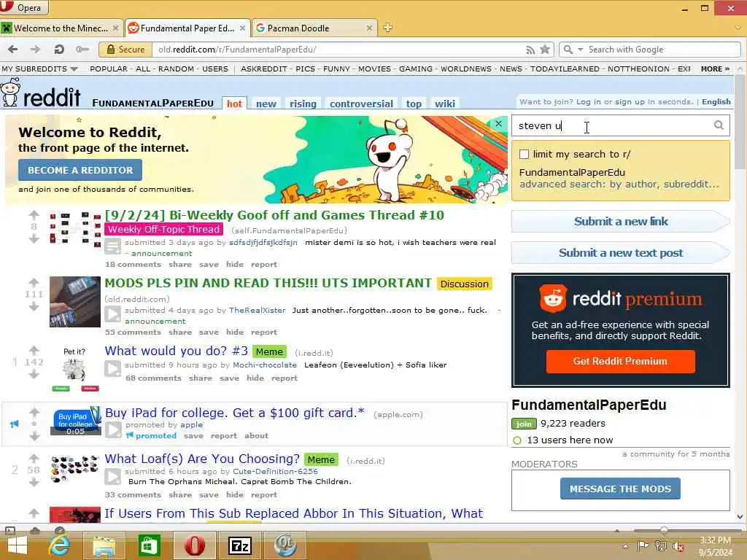
Task: Click Get Reddit Premium button
Action: [x=620, y=362]
